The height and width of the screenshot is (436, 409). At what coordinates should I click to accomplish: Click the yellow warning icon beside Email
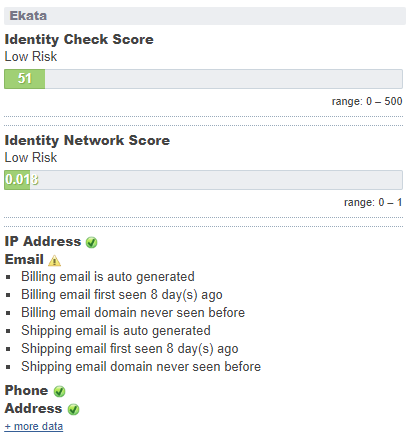click(54, 260)
